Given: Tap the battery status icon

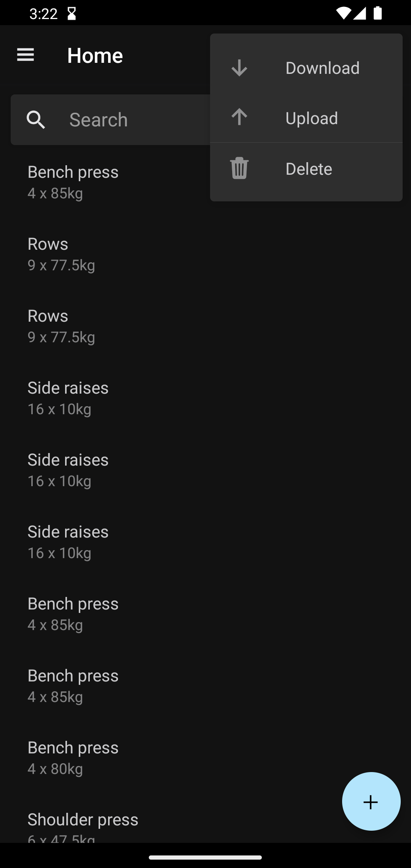Looking at the screenshot, I should click(x=378, y=13).
